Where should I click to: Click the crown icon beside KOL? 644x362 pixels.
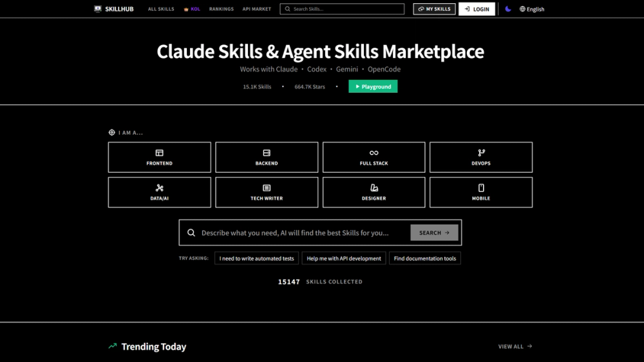click(x=186, y=9)
